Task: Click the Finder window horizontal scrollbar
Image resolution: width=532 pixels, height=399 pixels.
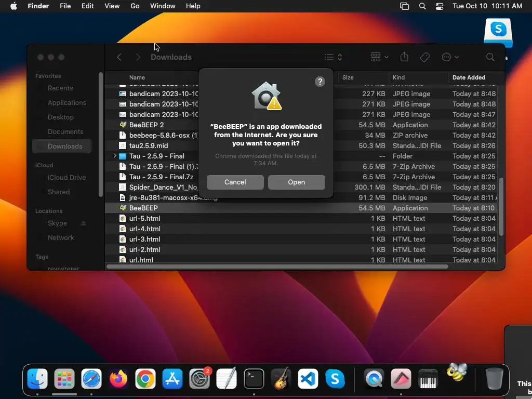Action: coord(277,267)
